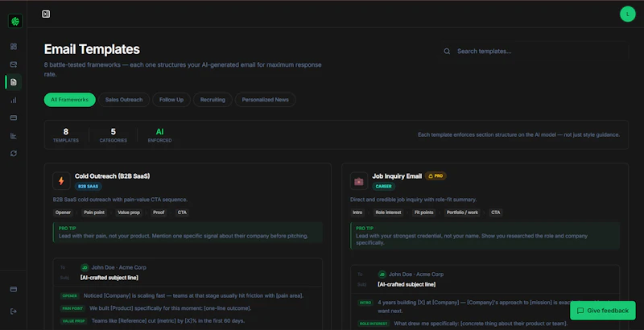
Task: Click the Intro chip on Job Inquiry card
Action: tap(357, 212)
